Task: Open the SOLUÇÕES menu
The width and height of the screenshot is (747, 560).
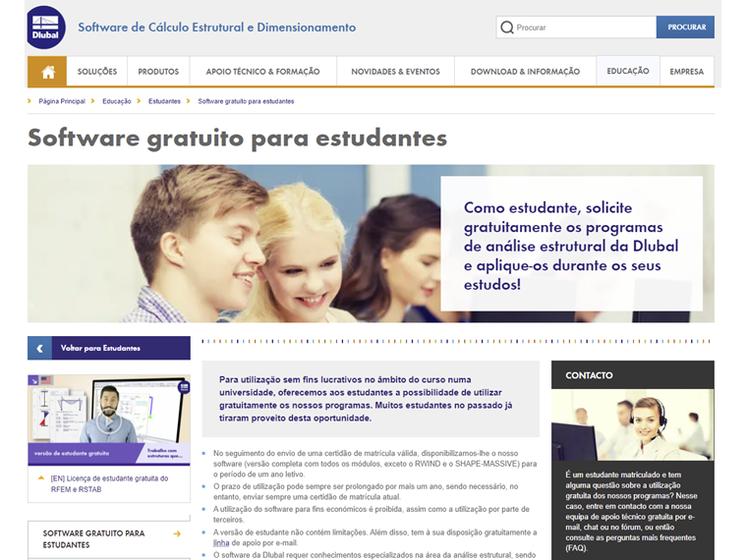Action: coord(97,72)
